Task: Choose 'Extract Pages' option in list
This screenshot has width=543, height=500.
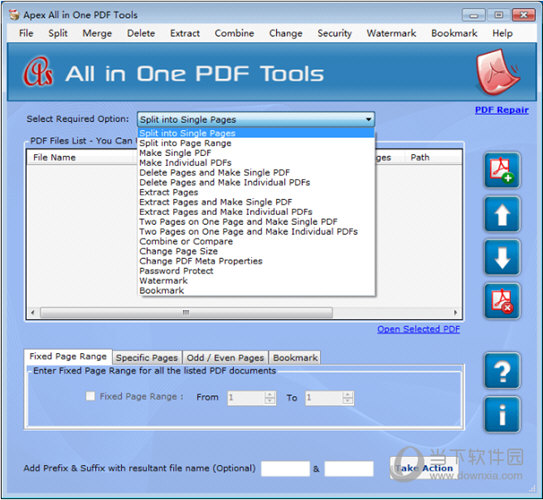Action: 256,192
